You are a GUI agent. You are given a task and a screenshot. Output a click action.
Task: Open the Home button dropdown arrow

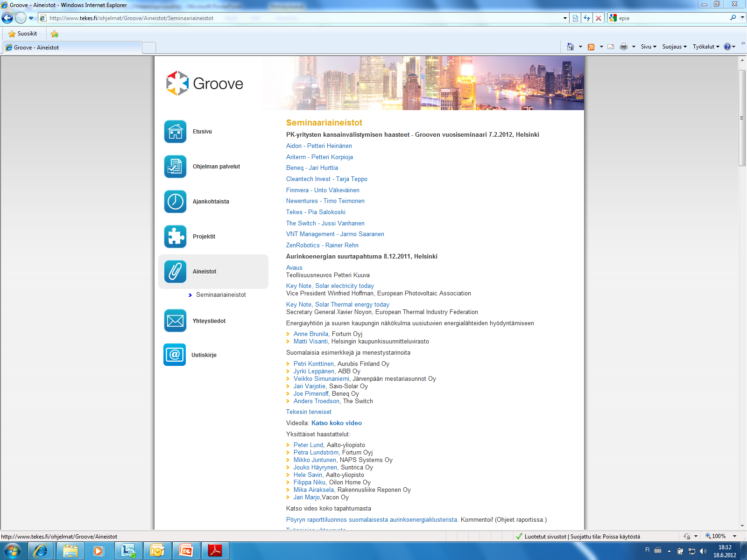pos(580,47)
